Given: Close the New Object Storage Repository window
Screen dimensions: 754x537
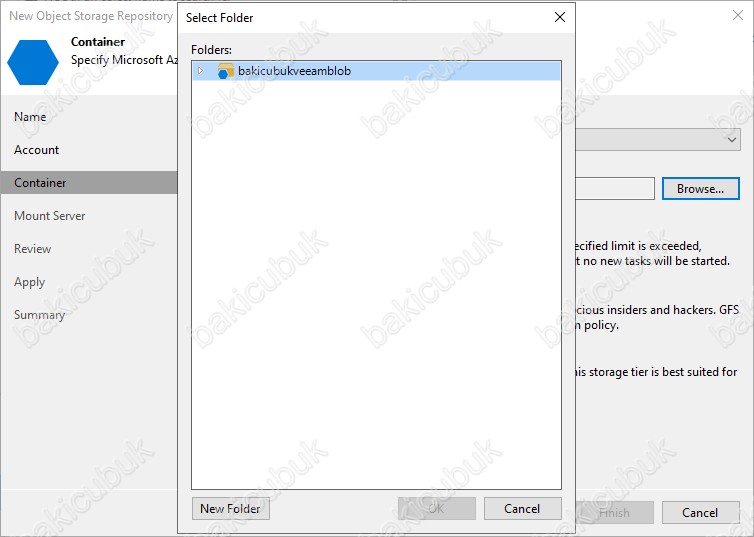Looking at the screenshot, I should point(738,15).
